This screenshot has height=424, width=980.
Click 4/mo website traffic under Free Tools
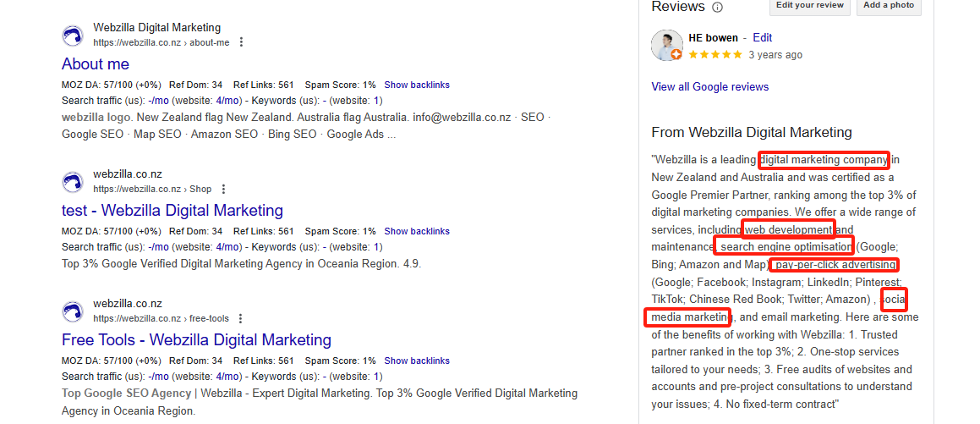227,377
